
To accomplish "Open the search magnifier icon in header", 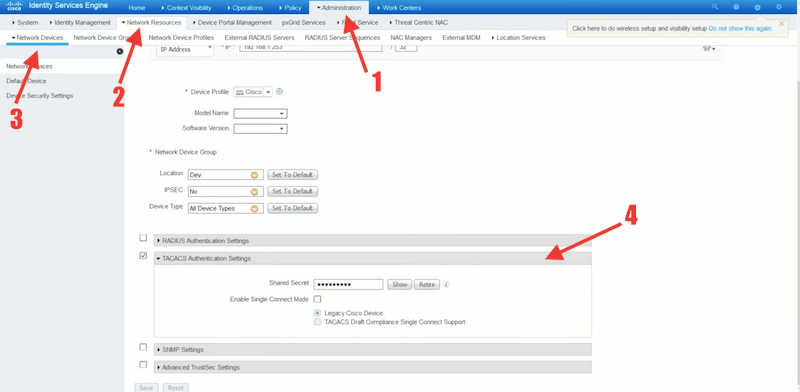I will pos(715,7).
